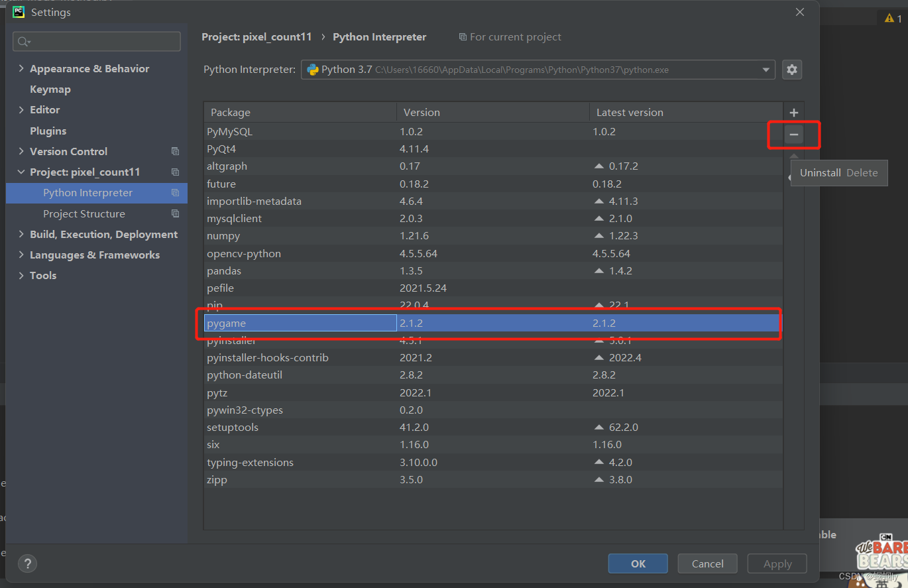Select the six package row
The width and height of the screenshot is (908, 588).
493,444
